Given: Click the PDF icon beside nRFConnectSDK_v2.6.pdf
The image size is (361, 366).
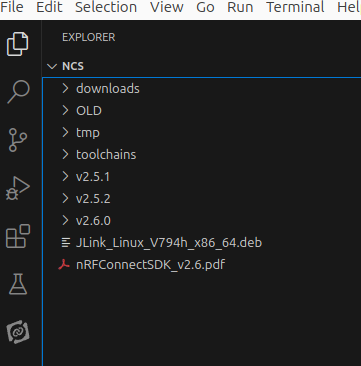Looking at the screenshot, I should click(64, 265).
